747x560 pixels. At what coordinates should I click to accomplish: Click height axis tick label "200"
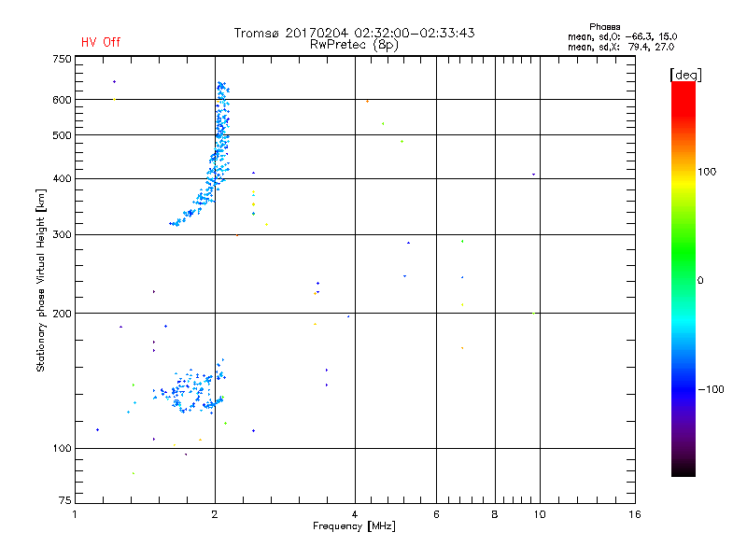pos(62,314)
